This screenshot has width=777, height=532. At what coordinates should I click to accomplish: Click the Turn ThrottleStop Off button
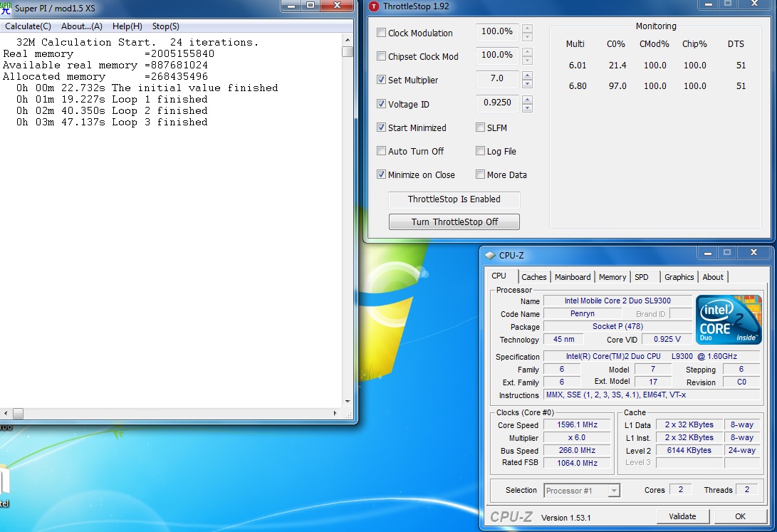click(x=454, y=221)
